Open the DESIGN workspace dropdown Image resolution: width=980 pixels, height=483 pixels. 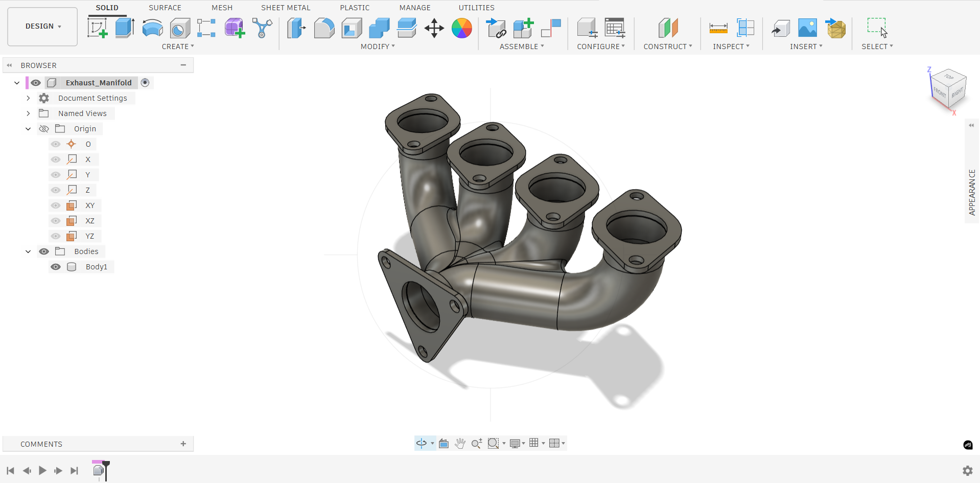coord(43,27)
